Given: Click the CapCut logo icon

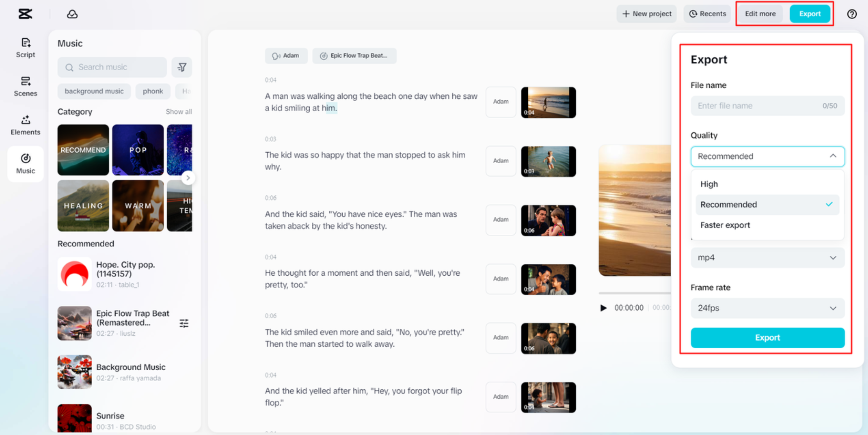Looking at the screenshot, I should [25, 14].
